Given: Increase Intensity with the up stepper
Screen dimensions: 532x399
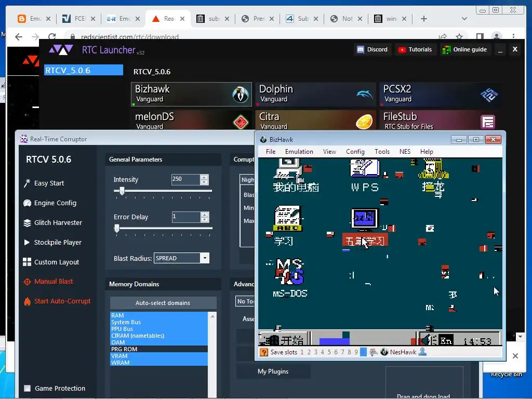Looking at the screenshot, I should click(x=204, y=177).
